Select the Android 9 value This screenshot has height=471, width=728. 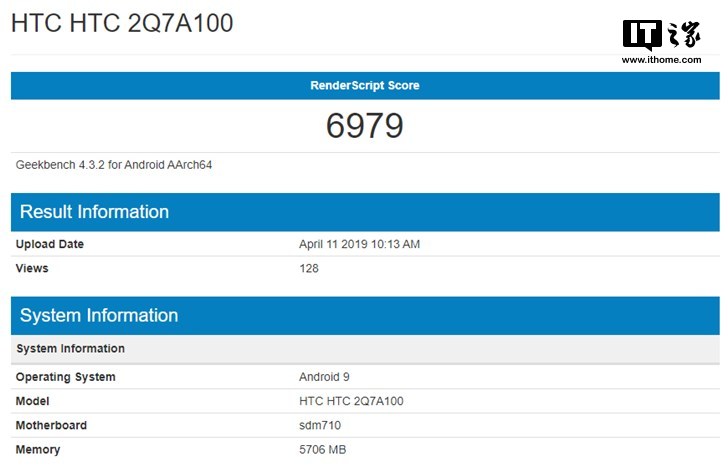point(324,377)
